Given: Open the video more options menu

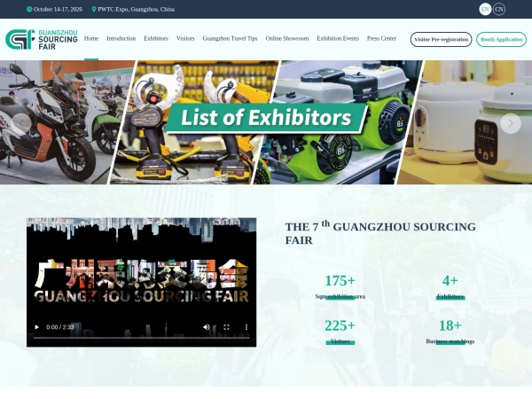Looking at the screenshot, I should pos(246,327).
